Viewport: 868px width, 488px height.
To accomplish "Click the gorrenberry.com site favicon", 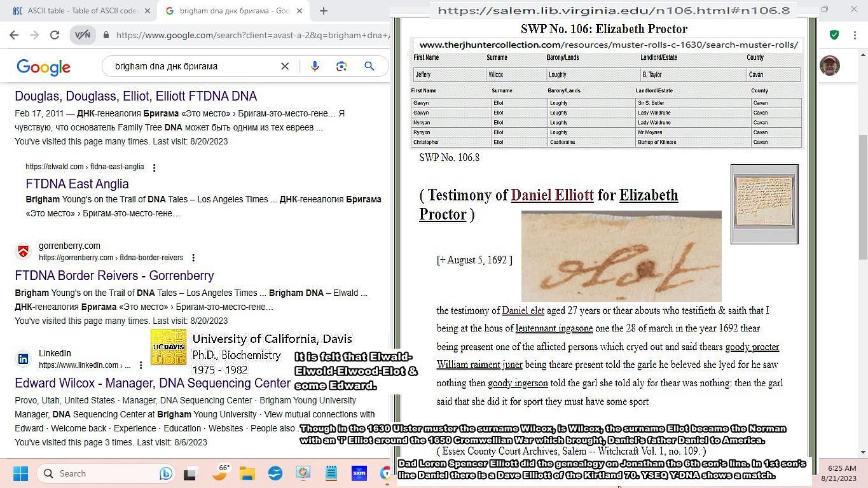I will click(24, 251).
